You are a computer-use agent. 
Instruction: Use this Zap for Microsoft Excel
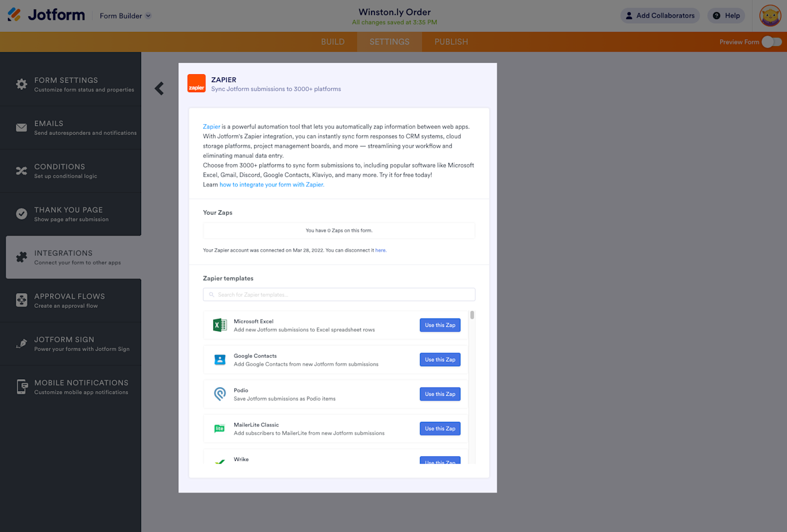(x=440, y=325)
